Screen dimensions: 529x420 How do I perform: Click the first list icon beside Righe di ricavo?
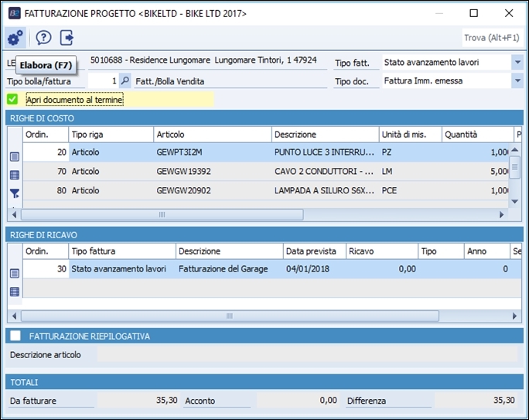(15, 273)
